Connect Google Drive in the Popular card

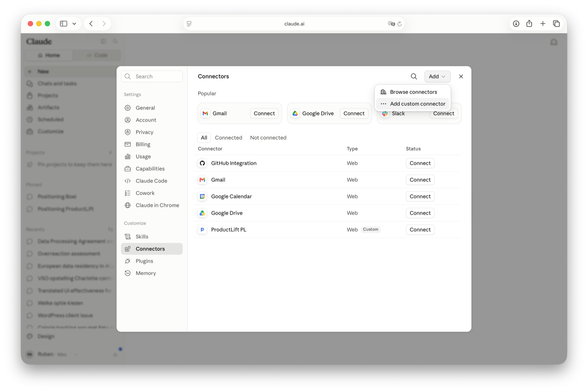[354, 113]
